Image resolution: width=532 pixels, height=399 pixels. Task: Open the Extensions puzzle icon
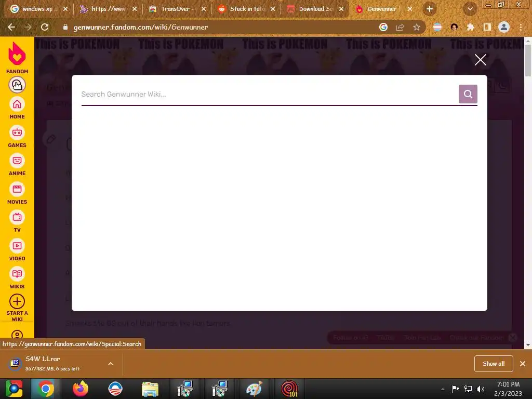pos(471,27)
